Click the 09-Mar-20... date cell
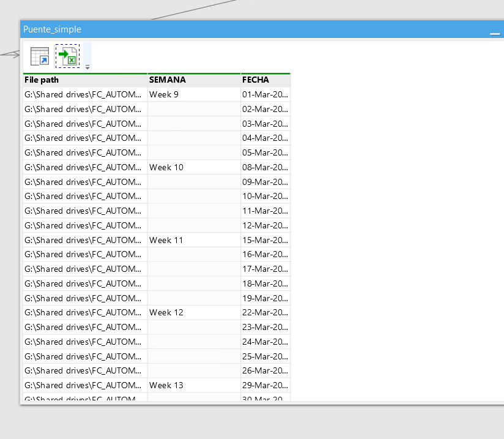Viewport: 504px width, 439px height. pos(265,182)
